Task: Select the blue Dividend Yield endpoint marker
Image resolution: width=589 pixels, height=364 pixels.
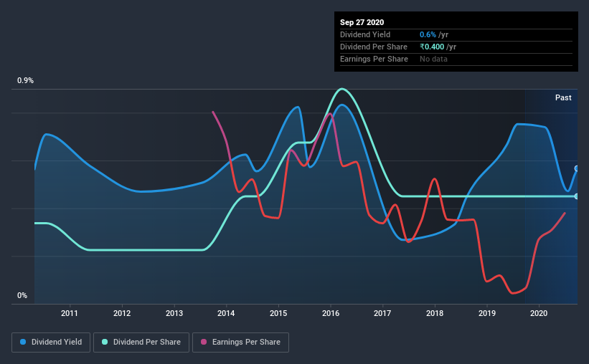Action: tap(576, 168)
